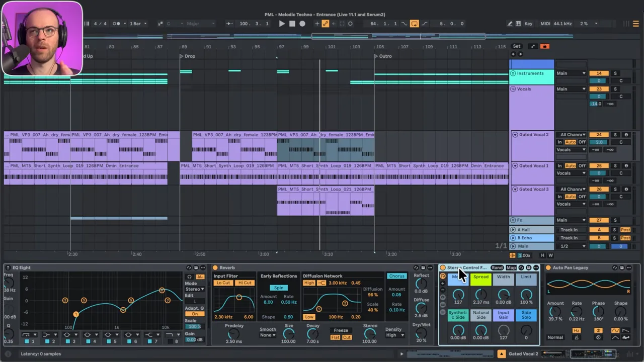The height and width of the screenshot is (362, 644).
Task: Toggle Adaptive Q On button
Action: [195, 314]
